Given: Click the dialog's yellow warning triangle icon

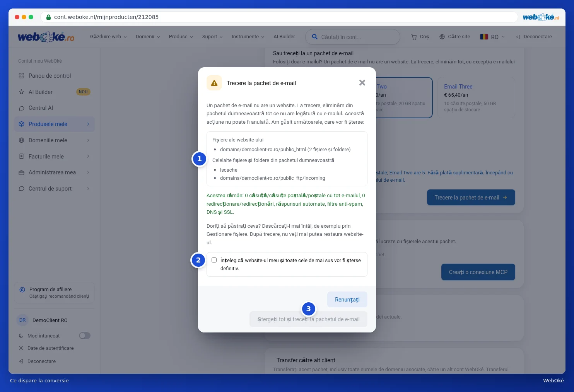Looking at the screenshot, I should [x=214, y=83].
